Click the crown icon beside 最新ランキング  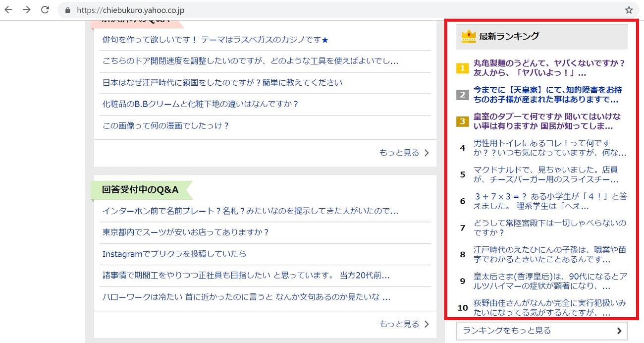tap(468, 37)
